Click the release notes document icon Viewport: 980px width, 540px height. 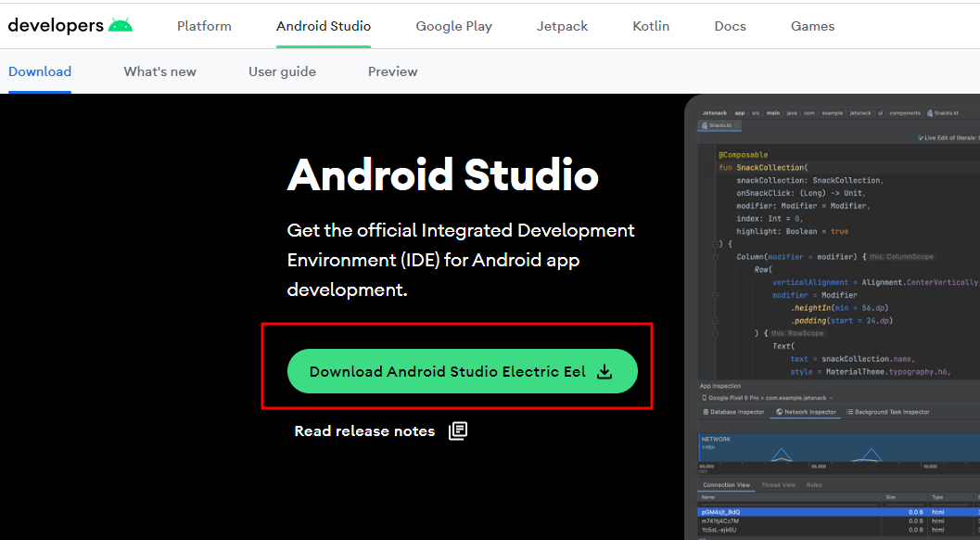click(x=458, y=431)
